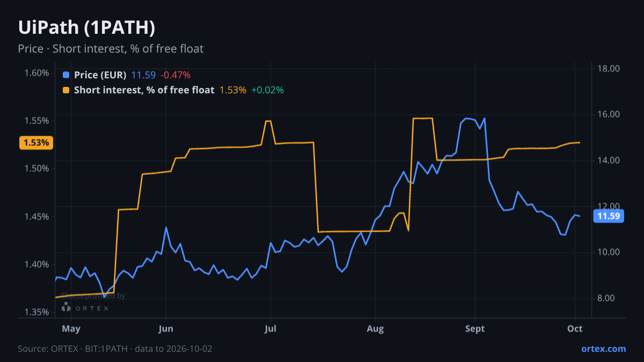Viewport: 644px width, 362px height.
Task: Click the 1.45% left axis label
Action: tap(37, 217)
